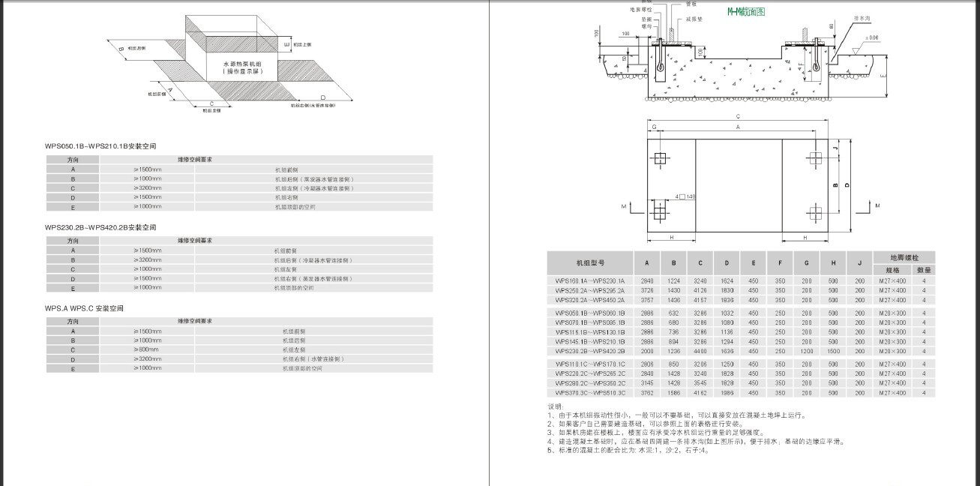980x486 pixels.
Task: Click the 1200 value in the G column
Action: 806,351
